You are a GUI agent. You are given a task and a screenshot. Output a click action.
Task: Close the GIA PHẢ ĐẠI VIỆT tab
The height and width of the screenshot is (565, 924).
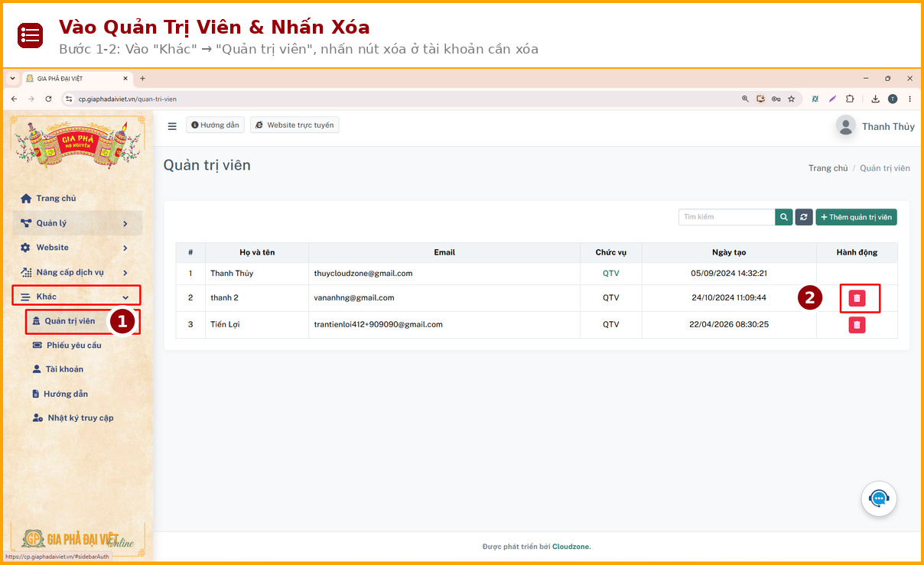[125, 78]
